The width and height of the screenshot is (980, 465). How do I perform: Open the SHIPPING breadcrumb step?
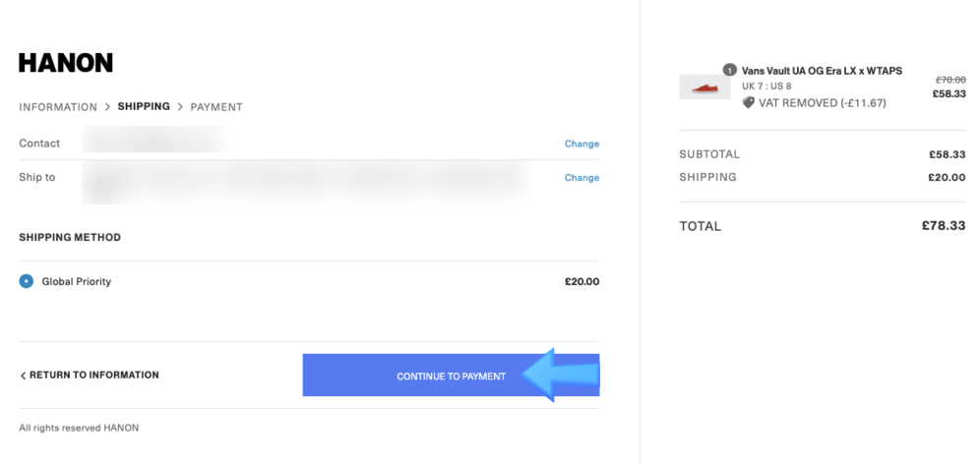[144, 107]
